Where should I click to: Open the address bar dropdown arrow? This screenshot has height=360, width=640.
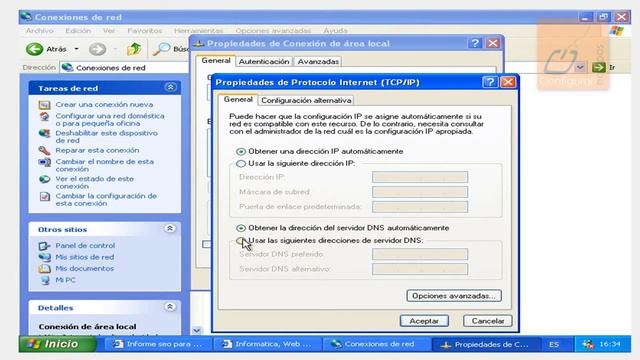click(580, 67)
